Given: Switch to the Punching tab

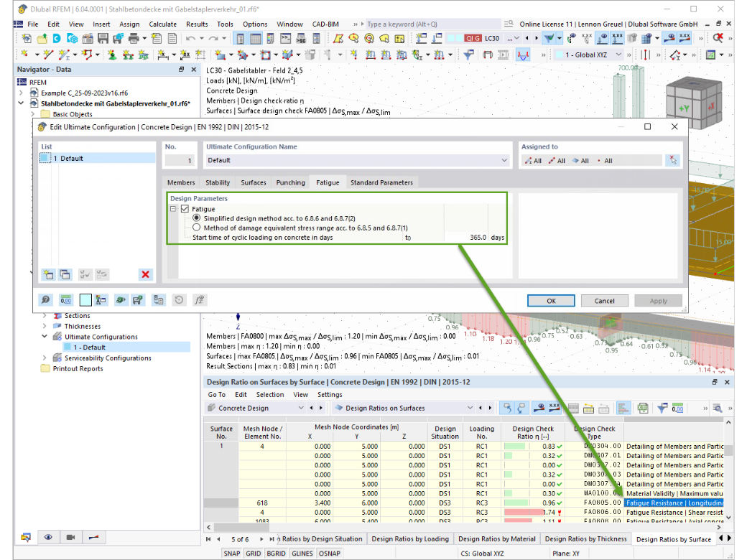Looking at the screenshot, I should [291, 182].
